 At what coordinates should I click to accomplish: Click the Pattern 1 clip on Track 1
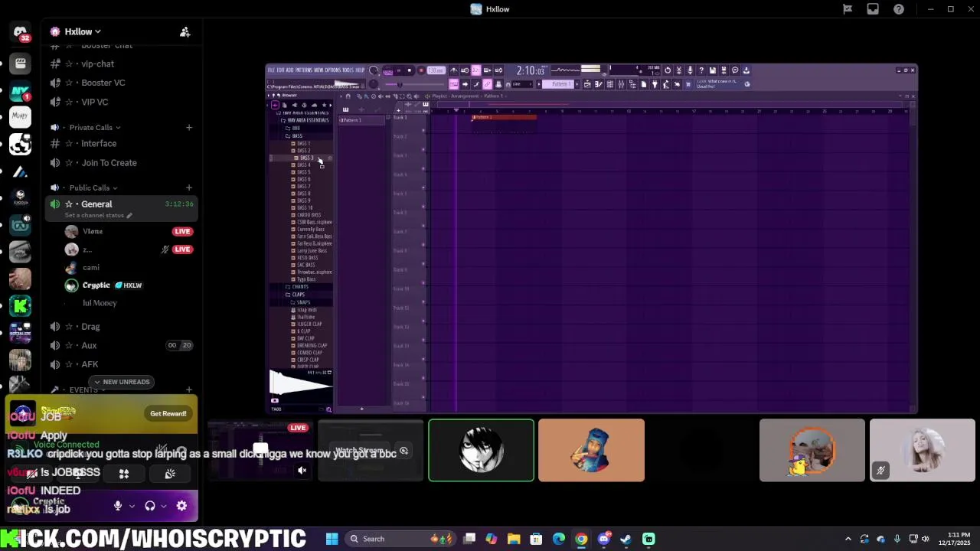pos(504,117)
